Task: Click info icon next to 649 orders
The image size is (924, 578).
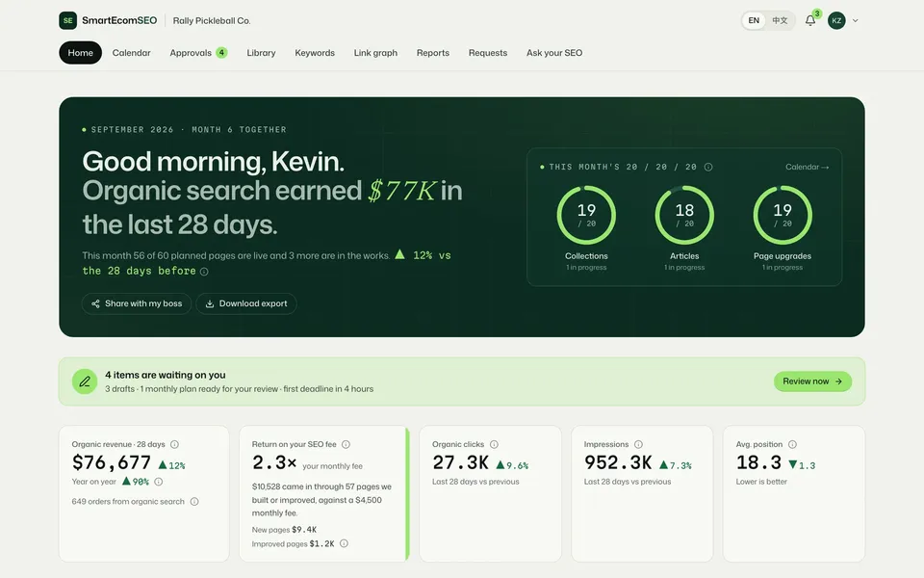Action: [x=194, y=501]
